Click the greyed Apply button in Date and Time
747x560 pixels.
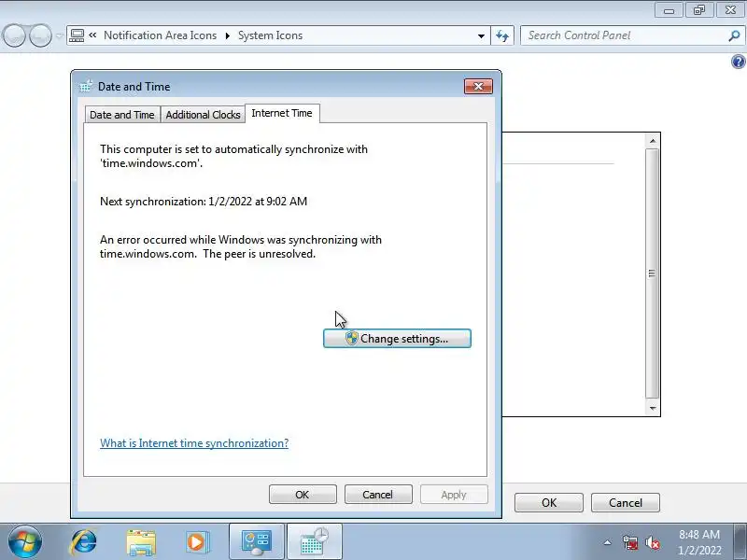tap(454, 495)
